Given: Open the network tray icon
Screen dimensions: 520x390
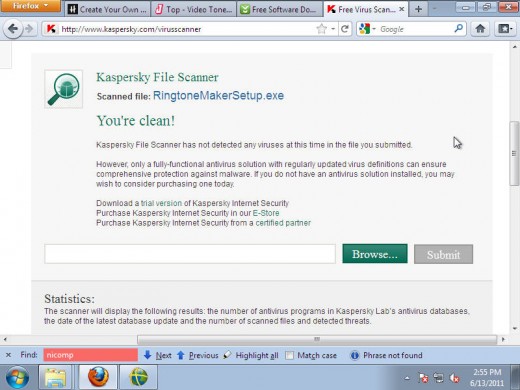Looking at the screenshot, I should click(x=439, y=378).
